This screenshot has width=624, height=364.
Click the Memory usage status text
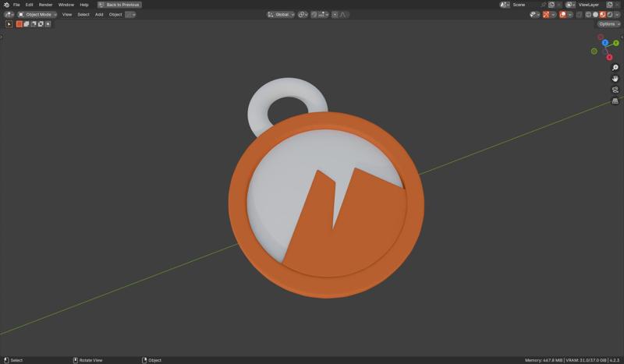point(543,360)
